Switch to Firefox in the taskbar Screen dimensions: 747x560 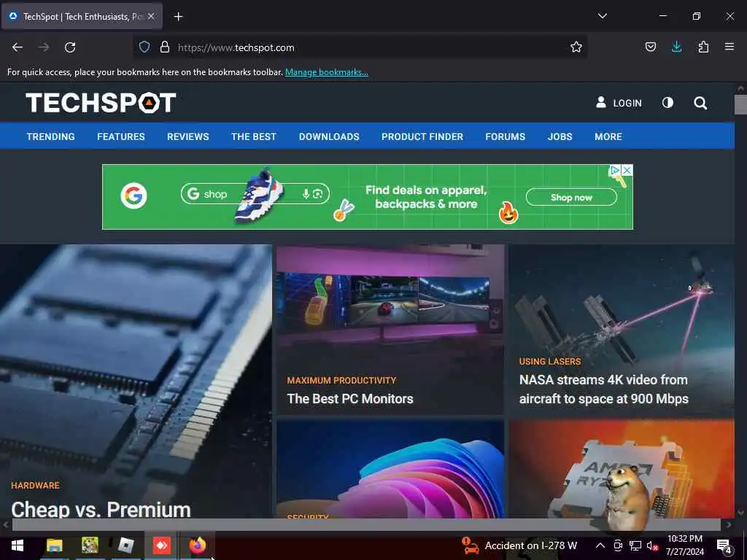197,545
